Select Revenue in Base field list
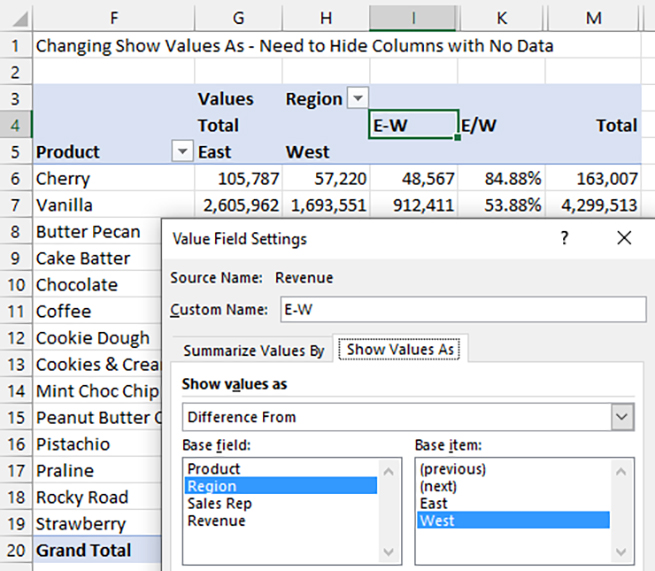The width and height of the screenshot is (655, 571). [x=281, y=520]
